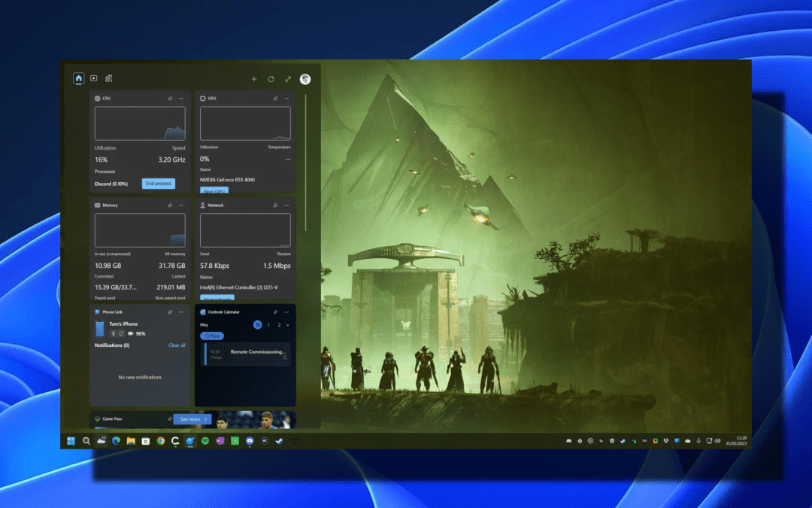The width and height of the screenshot is (812, 508).
Task: Pin the Game Pass widget
Action: pos(170,419)
